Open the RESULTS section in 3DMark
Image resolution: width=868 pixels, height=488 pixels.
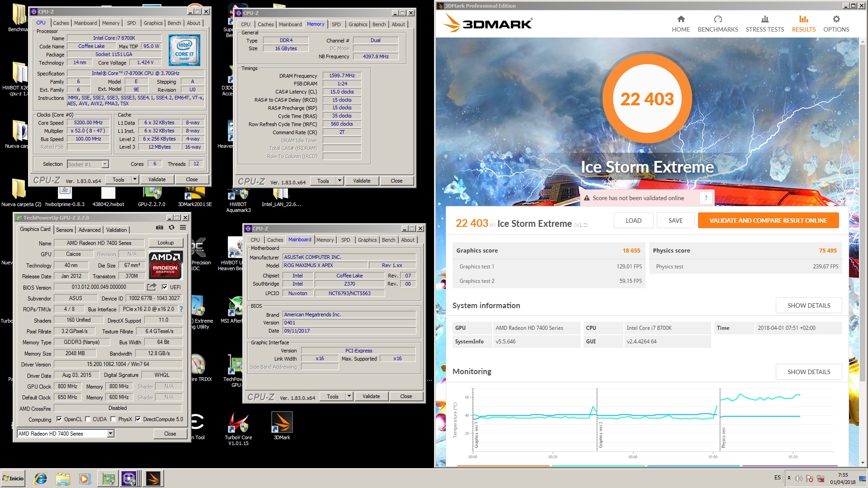click(803, 23)
